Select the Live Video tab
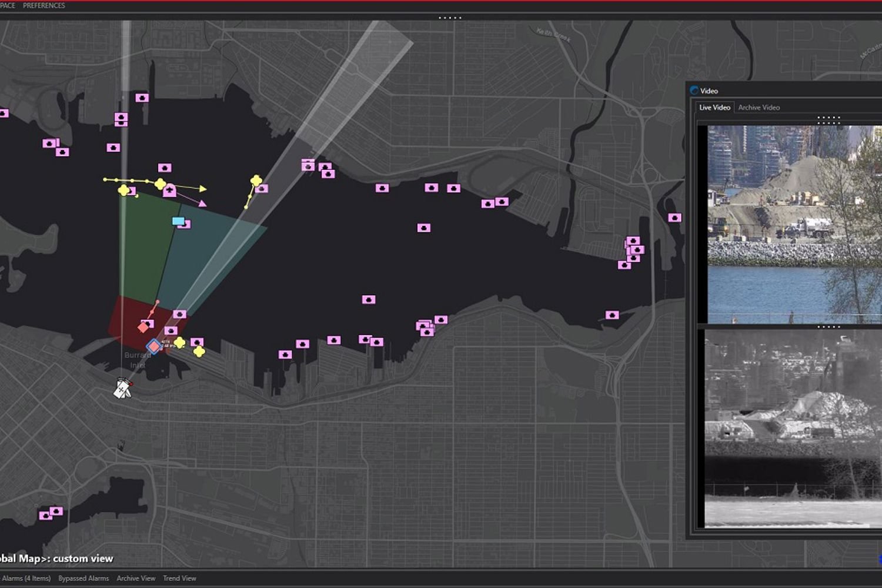Image resolution: width=882 pixels, height=588 pixels. [714, 108]
